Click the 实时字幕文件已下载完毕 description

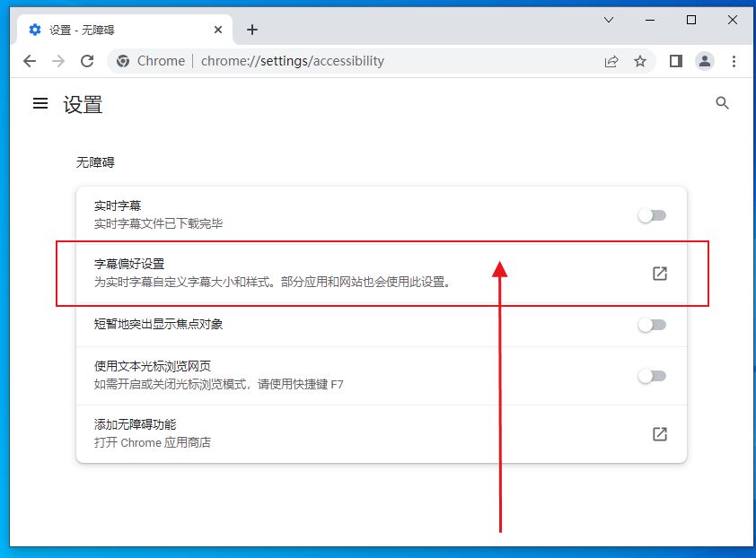(x=159, y=223)
